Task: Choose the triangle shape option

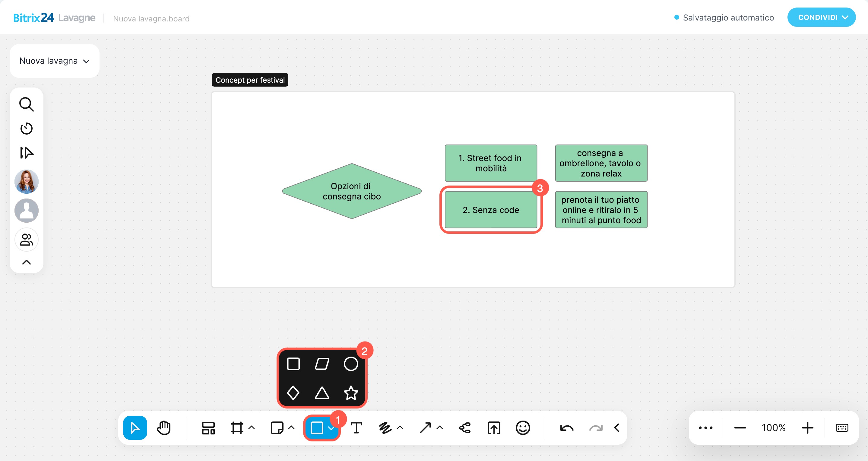Action: point(322,393)
